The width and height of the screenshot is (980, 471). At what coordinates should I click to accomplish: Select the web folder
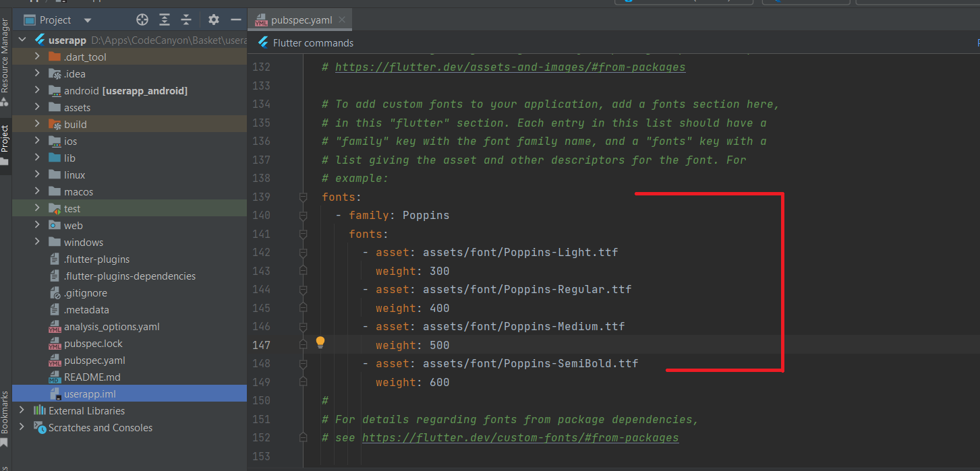pos(73,226)
